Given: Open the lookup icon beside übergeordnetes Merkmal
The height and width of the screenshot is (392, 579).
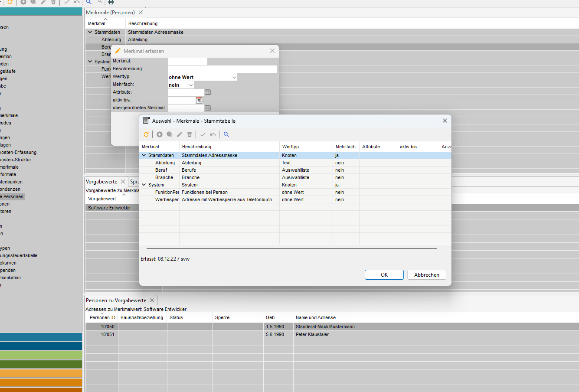Looking at the screenshot, I should tap(207, 108).
